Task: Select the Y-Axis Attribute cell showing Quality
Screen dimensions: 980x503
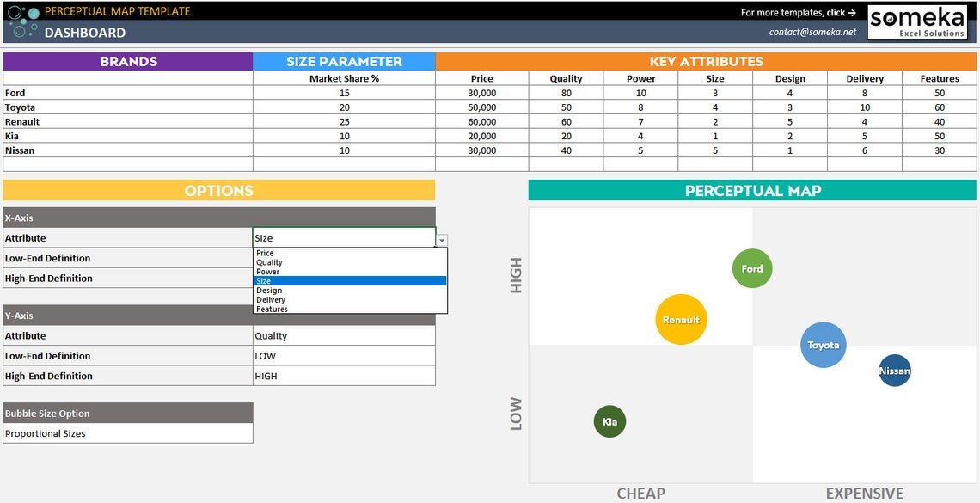Action: [342, 335]
